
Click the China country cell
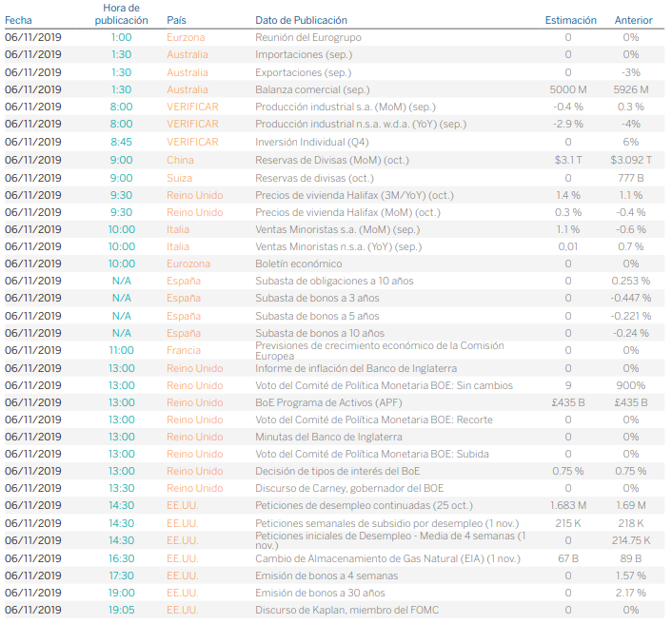(x=180, y=160)
